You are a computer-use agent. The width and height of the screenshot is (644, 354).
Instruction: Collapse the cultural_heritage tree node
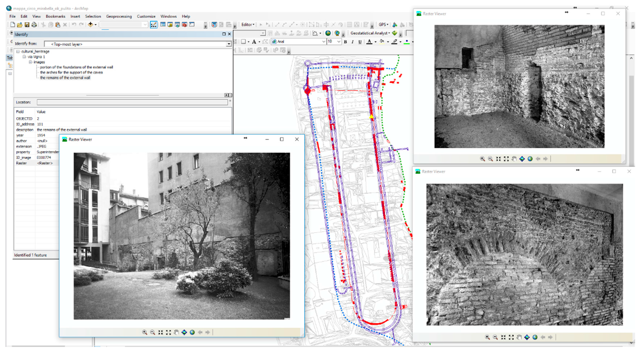(18, 51)
